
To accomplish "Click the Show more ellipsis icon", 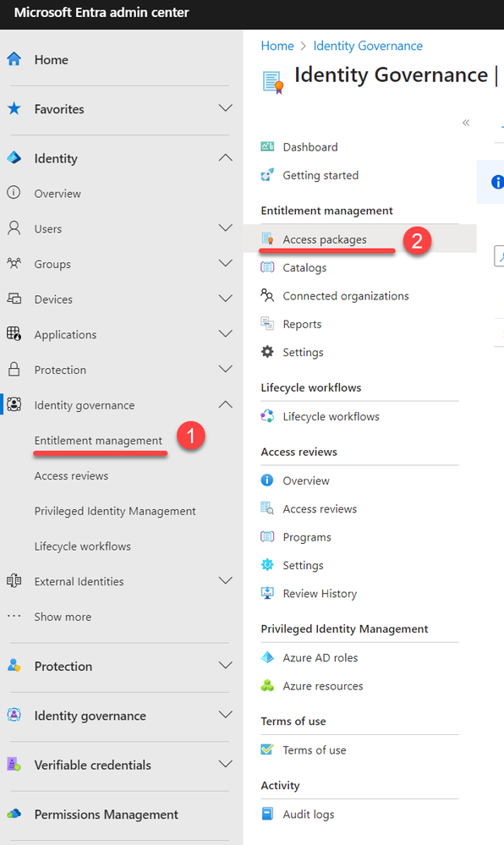I will pos(14,616).
